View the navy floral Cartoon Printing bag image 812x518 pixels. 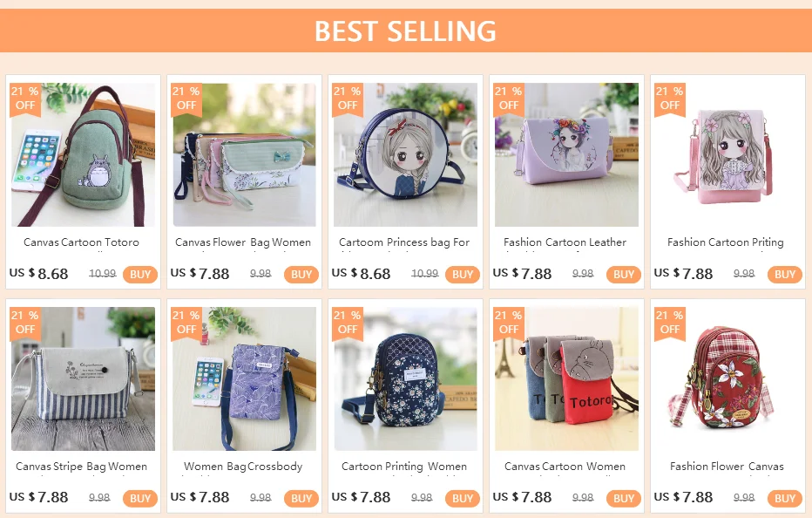[x=405, y=378]
